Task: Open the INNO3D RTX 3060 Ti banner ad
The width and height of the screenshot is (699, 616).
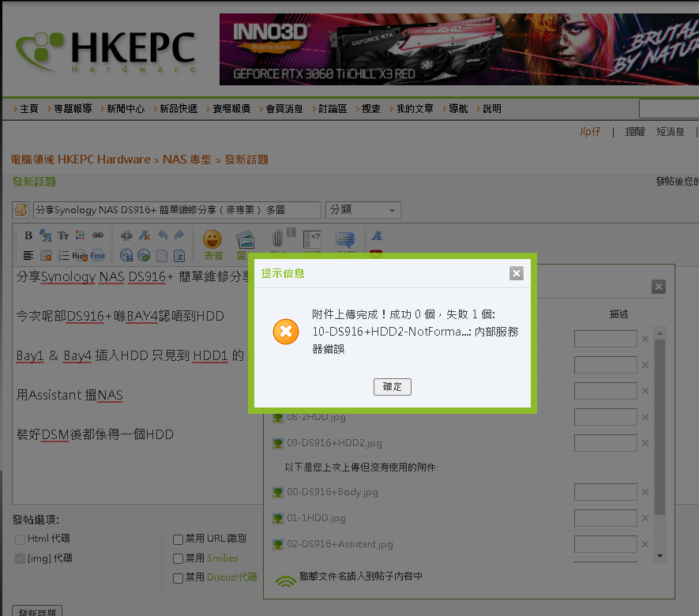Action: 459,49
